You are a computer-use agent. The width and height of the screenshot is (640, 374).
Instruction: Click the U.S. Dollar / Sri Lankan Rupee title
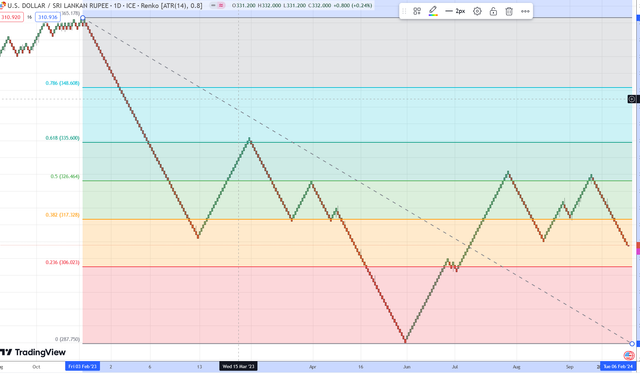pos(58,6)
